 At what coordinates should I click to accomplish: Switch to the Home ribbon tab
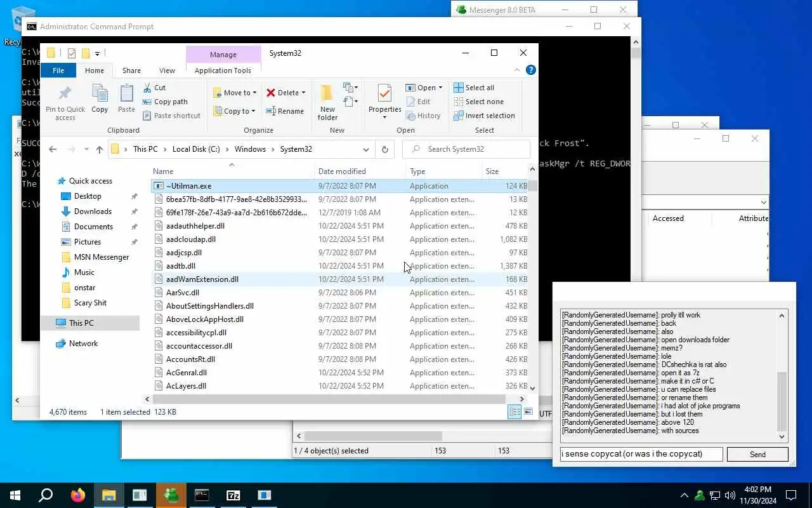click(95, 70)
